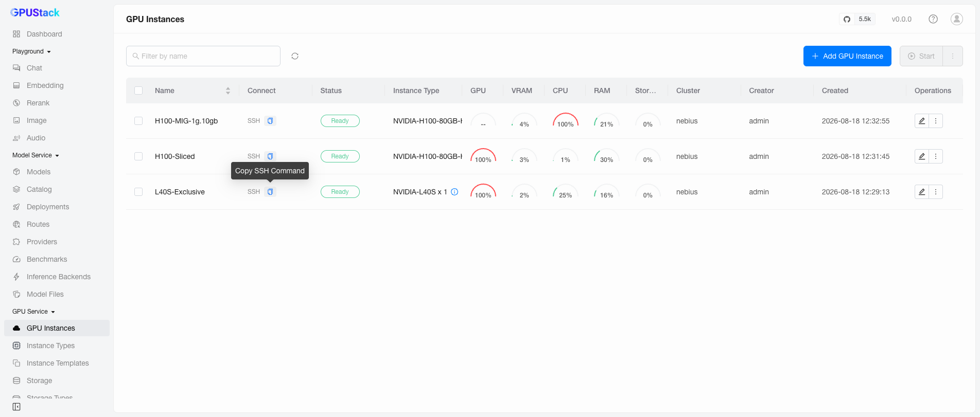Go to Chat playground
The height and width of the screenshot is (417, 980).
57,68
